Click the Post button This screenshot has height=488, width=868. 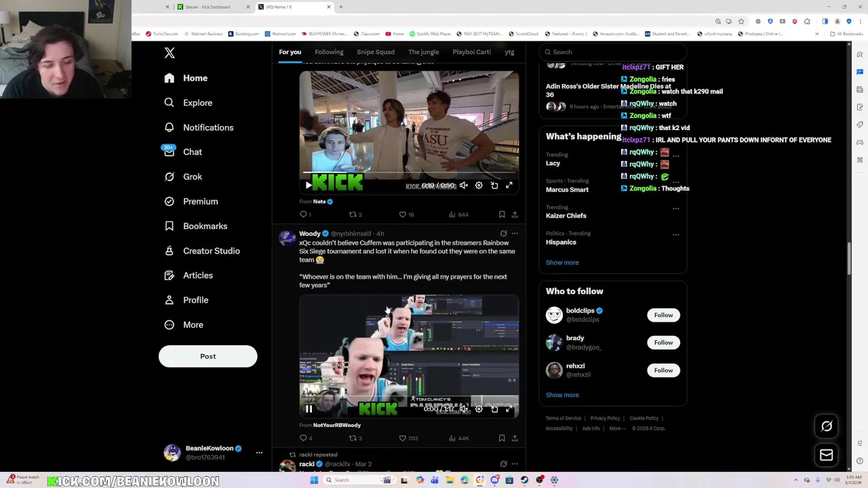[208, 357]
